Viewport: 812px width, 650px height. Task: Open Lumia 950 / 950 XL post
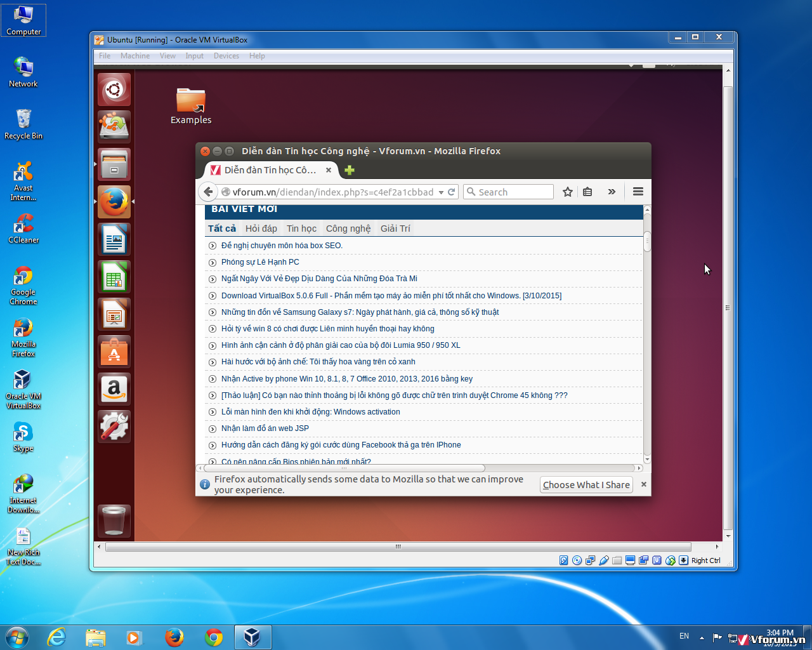[341, 345]
